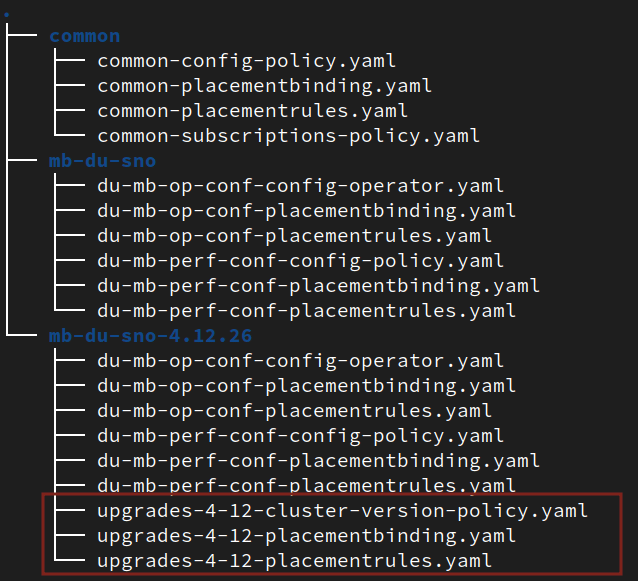Viewport: 638px width, 581px height.
Task: Select du-mb-perf-conf-placementrules.yaml under mb-du-sno
Action: [x=307, y=311]
